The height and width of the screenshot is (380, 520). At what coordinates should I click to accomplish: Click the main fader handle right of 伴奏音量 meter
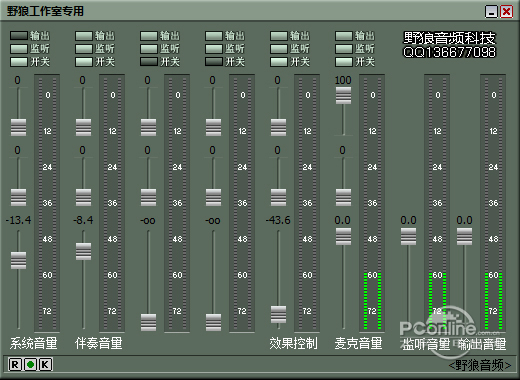point(148,322)
